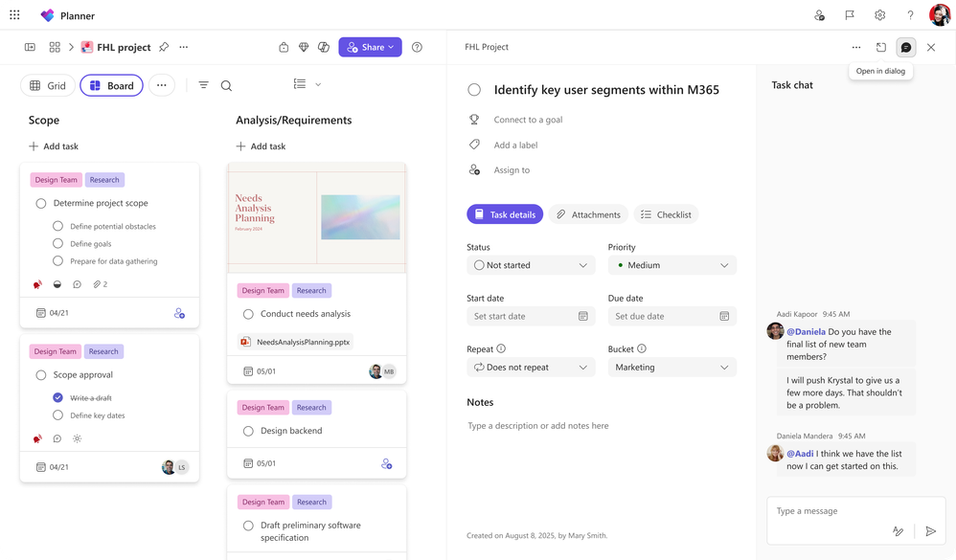
Task: Click the diamond premium icon
Action: coord(304,47)
